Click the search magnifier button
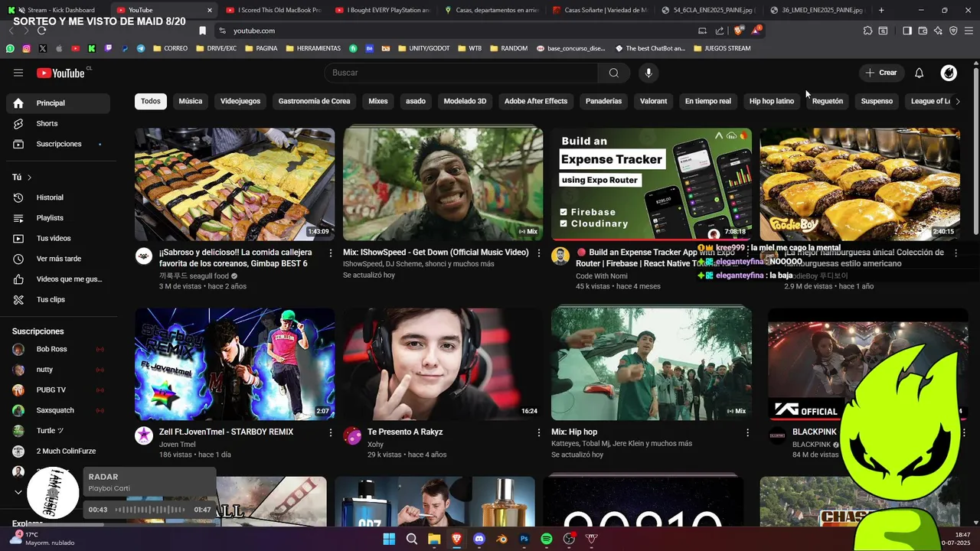980x551 pixels. coord(613,73)
